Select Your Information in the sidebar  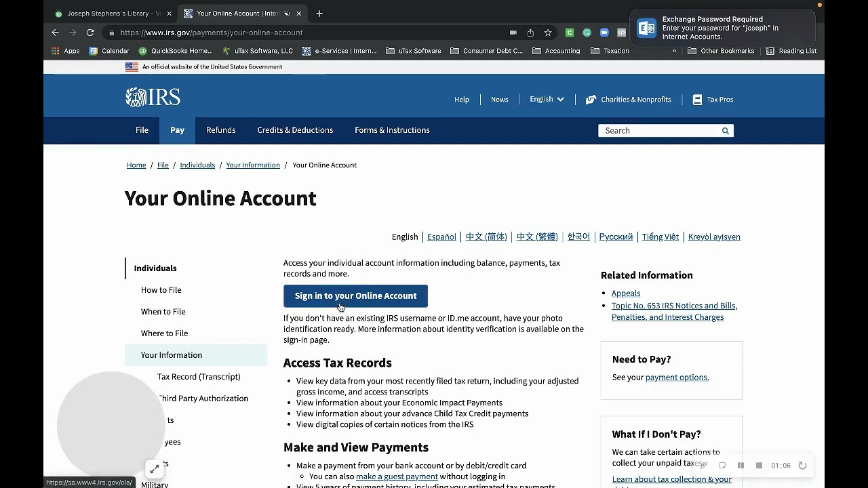196,355
